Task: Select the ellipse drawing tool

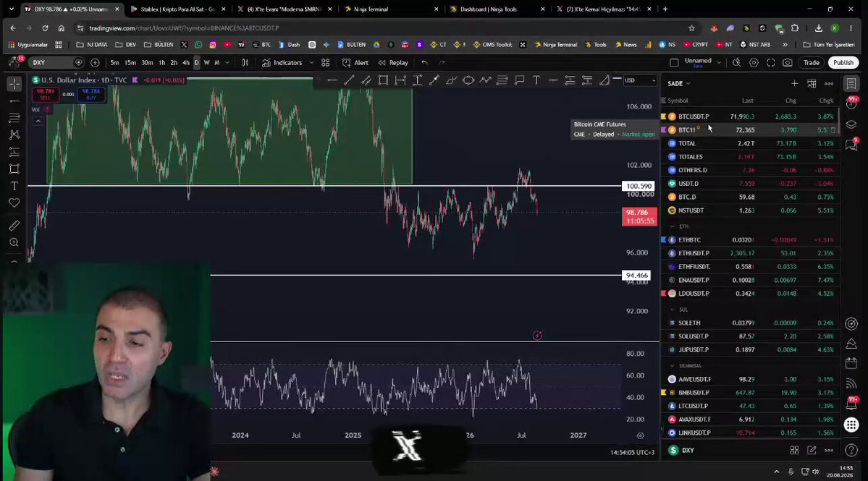Action: click(468, 81)
